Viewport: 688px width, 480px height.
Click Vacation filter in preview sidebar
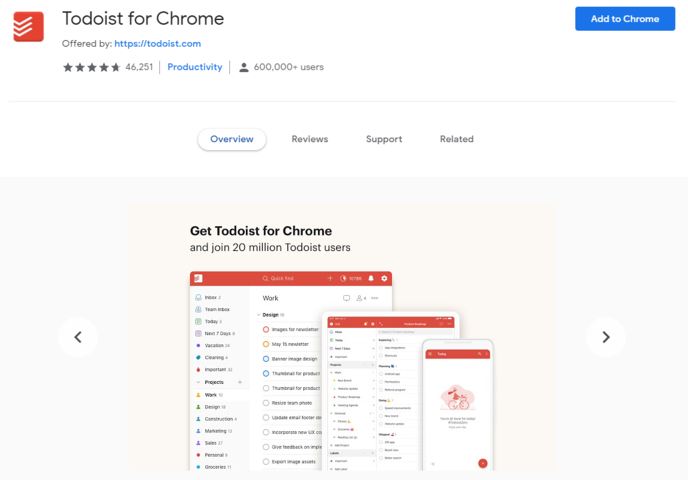[x=213, y=345]
